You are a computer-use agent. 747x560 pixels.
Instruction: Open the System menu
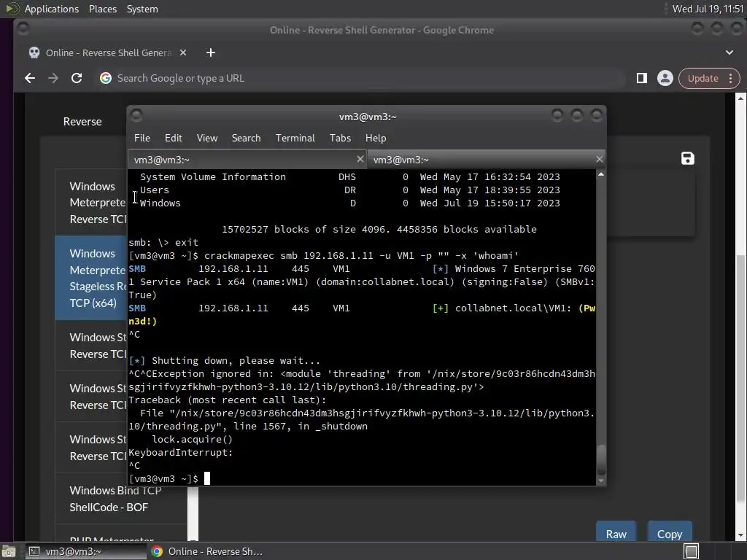click(142, 9)
